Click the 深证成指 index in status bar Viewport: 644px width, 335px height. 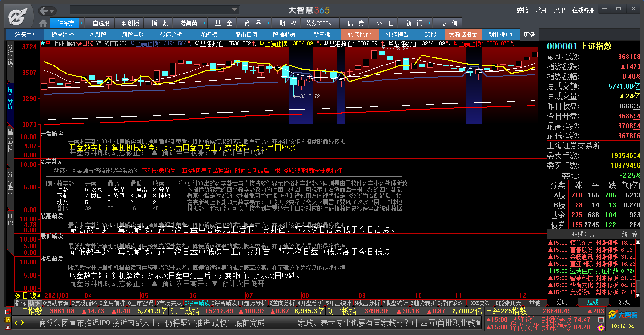click(184, 311)
